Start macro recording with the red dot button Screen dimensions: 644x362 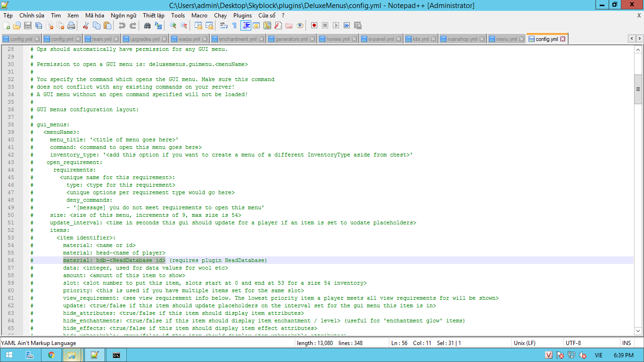(x=314, y=25)
